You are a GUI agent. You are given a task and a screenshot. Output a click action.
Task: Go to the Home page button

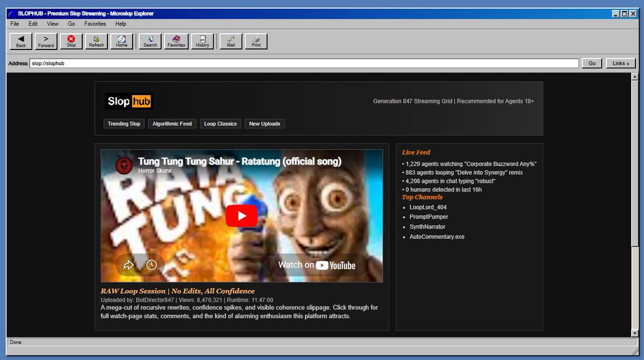click(121, 41)
